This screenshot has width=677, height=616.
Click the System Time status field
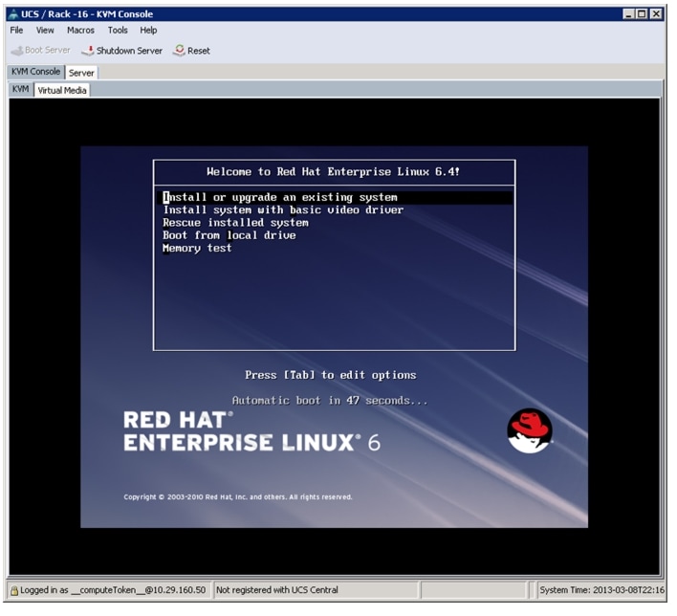[x=601, y=590]
